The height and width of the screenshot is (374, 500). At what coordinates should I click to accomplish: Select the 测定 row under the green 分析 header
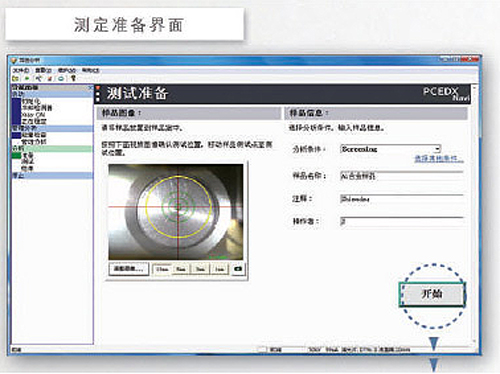[52, 162]
